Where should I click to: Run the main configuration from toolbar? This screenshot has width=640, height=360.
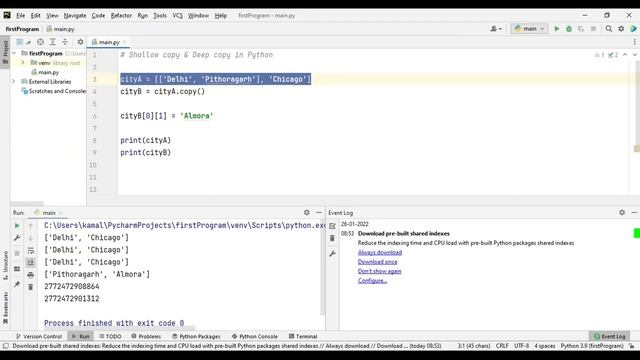[x=556, y=29]
